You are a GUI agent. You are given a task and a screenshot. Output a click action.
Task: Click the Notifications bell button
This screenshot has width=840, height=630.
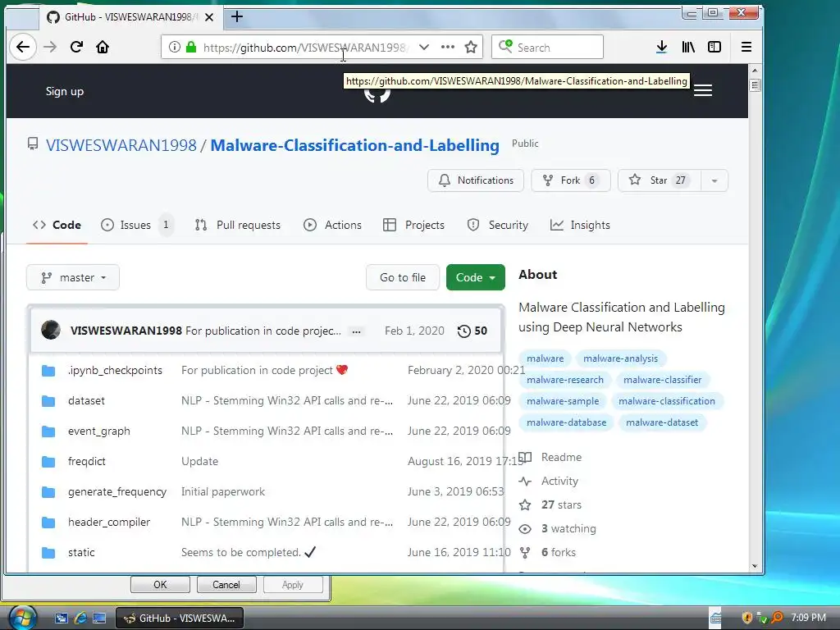[x=475, y=180]
